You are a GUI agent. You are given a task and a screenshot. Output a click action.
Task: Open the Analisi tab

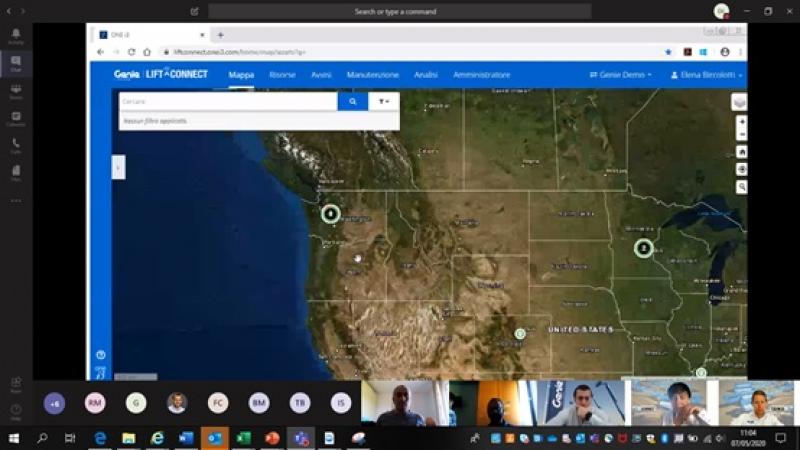(x=426, y=75)
